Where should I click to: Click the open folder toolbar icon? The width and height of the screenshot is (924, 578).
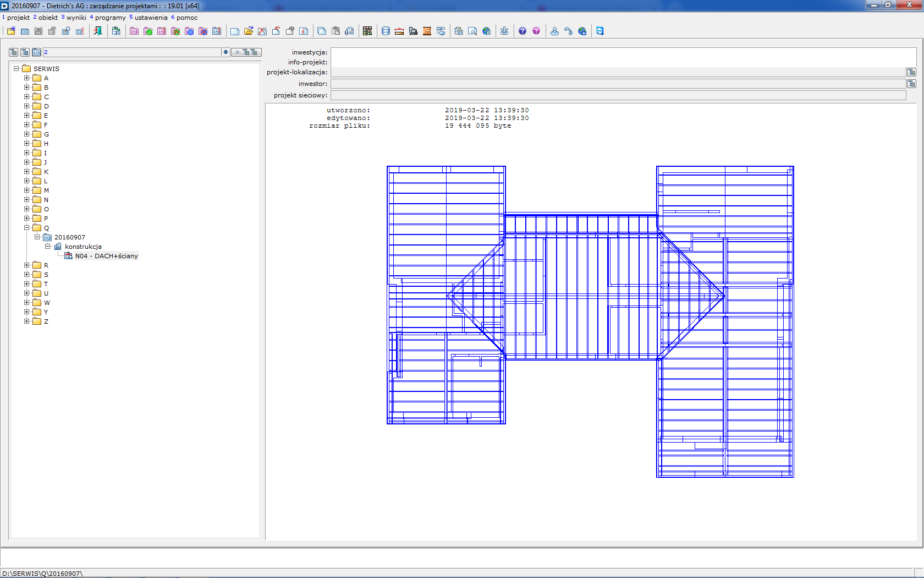click(x=249, y=31)
